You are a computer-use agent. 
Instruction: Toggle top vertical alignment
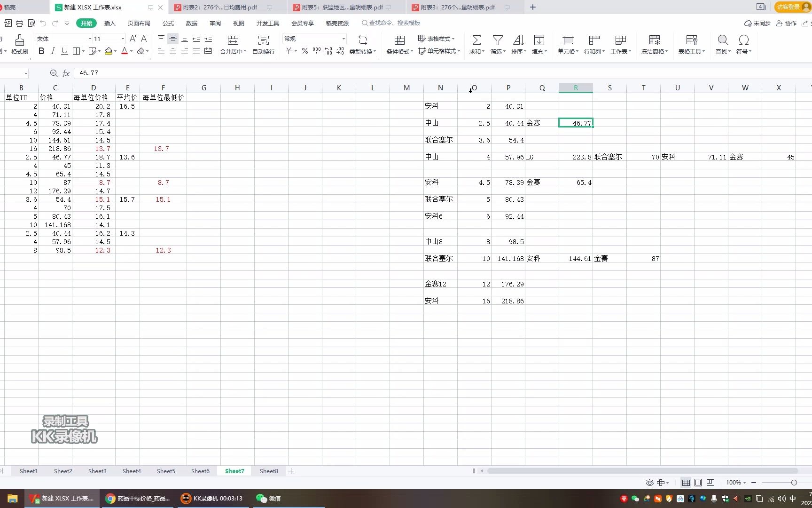click(x=161, y=39)
